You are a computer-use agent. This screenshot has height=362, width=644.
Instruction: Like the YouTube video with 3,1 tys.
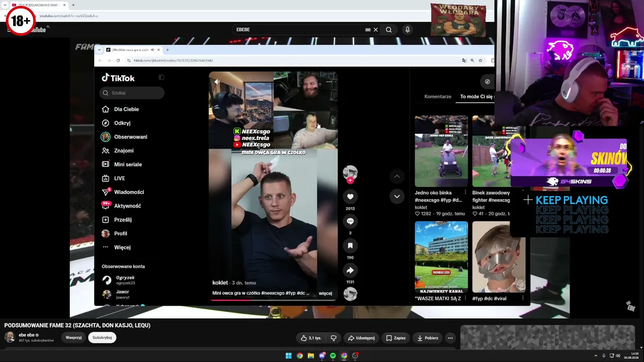(311, 338)
